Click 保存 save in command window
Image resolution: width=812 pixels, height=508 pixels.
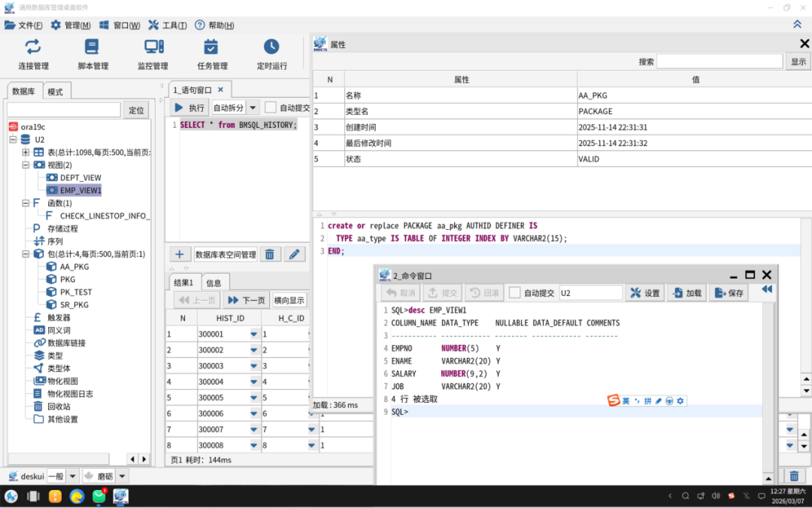pos(729,293)
